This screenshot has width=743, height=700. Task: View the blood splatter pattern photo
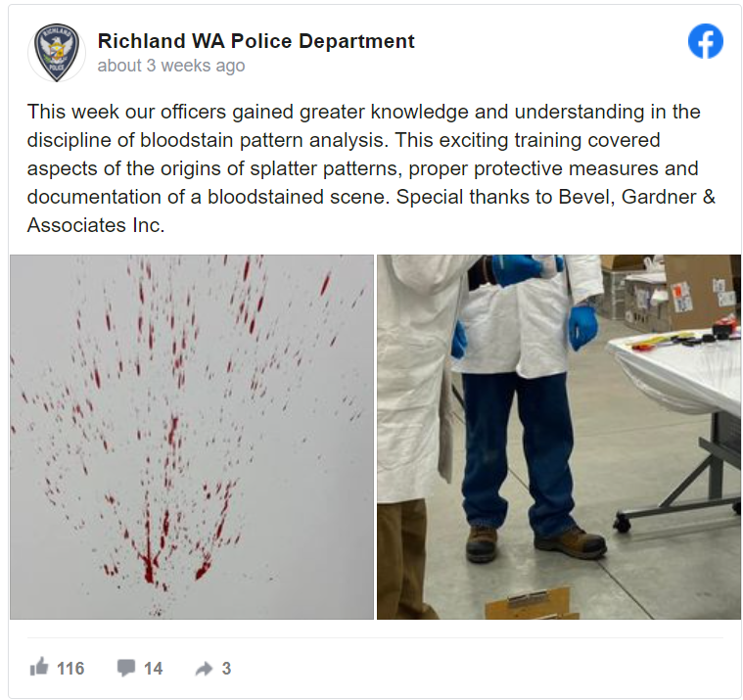[x=192, y=437]
